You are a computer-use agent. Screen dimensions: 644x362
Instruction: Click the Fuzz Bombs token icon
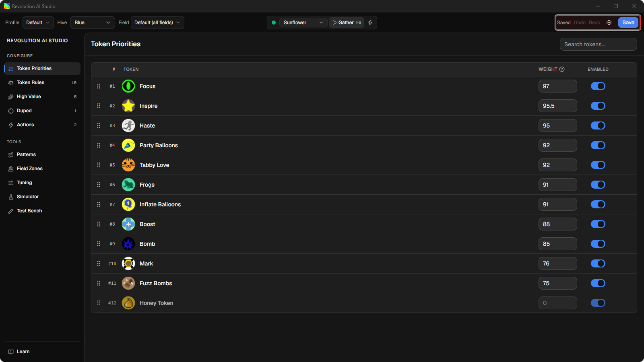point(128,283)
